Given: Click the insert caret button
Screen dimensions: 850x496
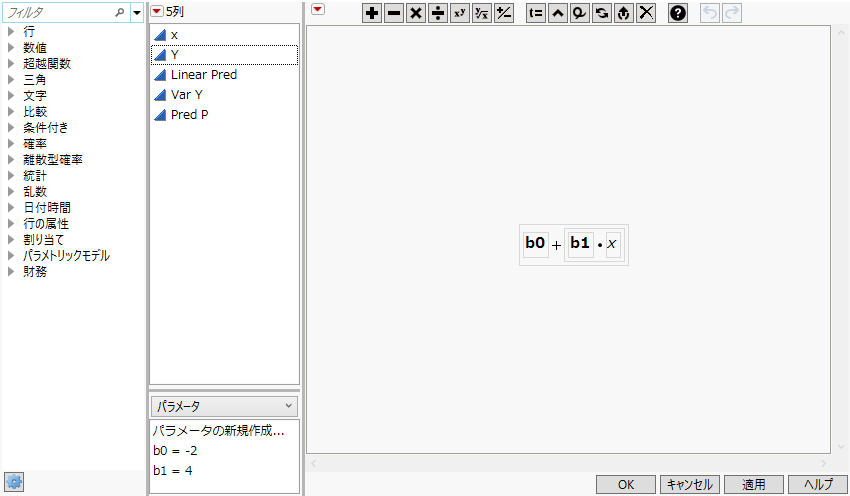Looking at the screenshot, I should [x=558, y=13].
